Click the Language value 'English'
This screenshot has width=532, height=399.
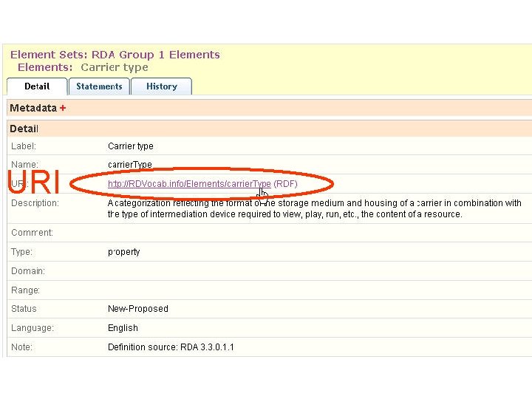tap(123, 328)
